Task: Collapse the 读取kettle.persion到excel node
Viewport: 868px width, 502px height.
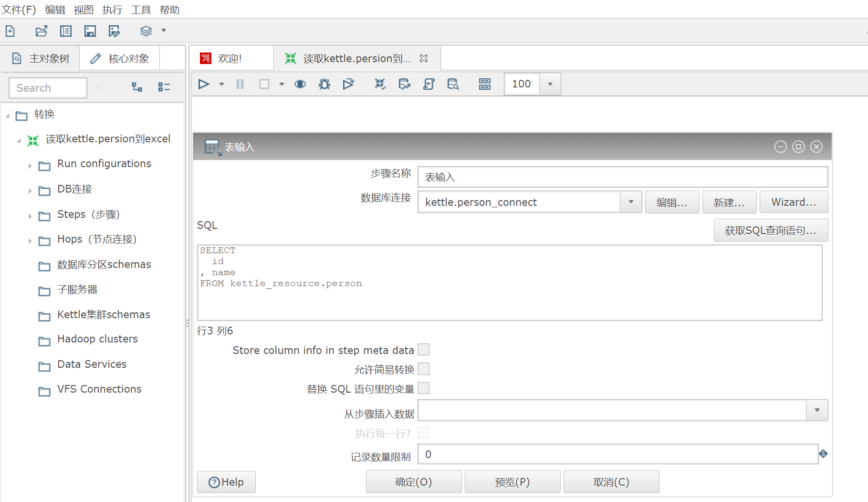Action: click(19, 140)
